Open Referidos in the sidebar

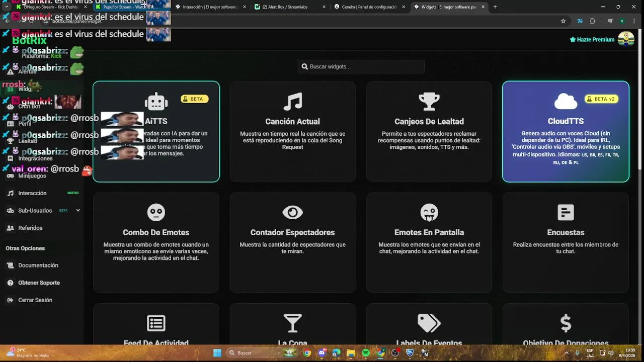(30, 228)
